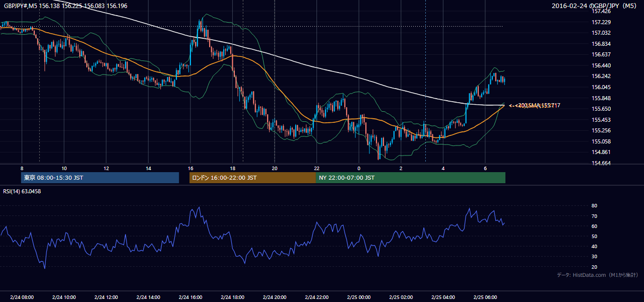
Task: Click price axis value 155.256
Action: 602,130
